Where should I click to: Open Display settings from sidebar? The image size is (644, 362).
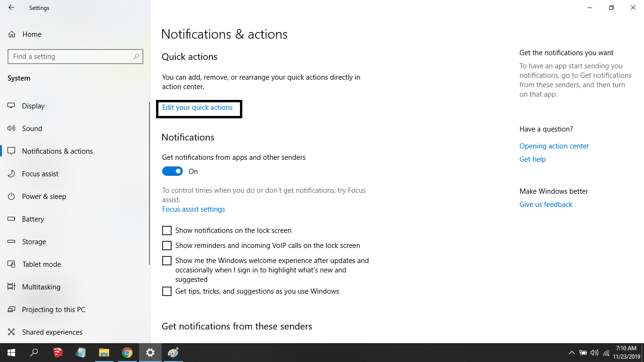[33, 106]
